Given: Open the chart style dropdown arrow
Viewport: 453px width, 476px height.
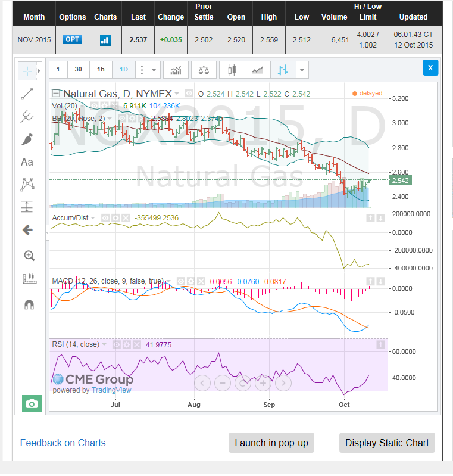Looking at the screenshot, I should pyautogui.click(x=302, y=70).
